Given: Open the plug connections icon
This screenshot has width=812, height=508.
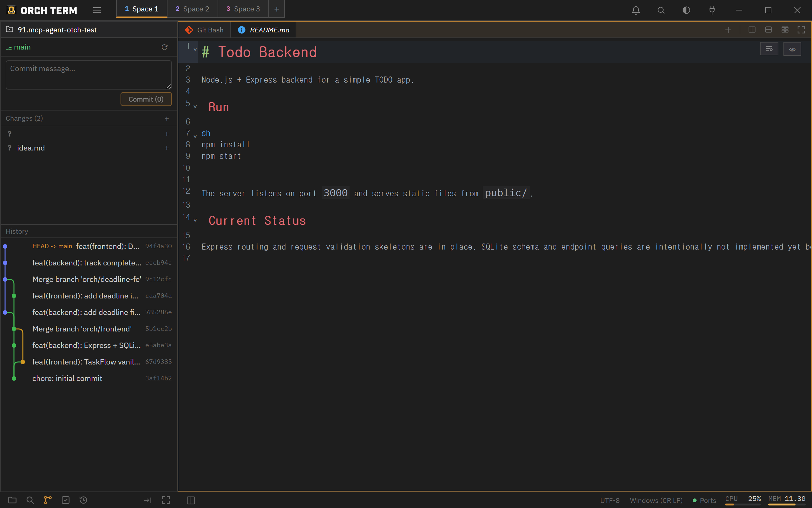Looking at the screenshot, I should point(712,10).
